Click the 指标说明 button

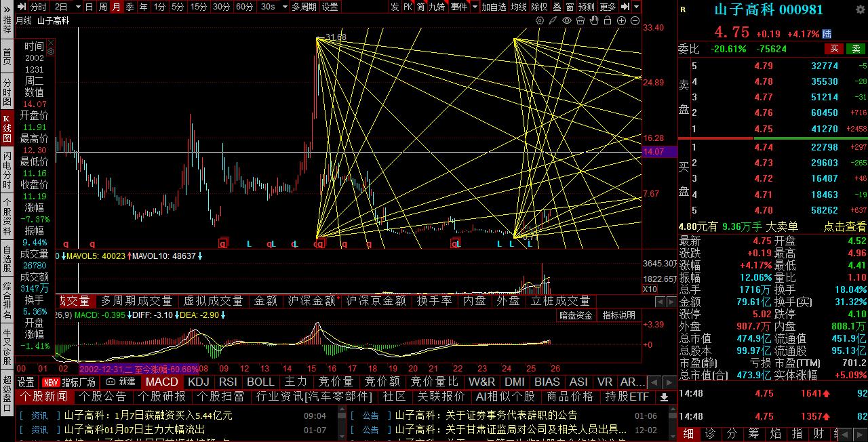click(x=618, y=315)
